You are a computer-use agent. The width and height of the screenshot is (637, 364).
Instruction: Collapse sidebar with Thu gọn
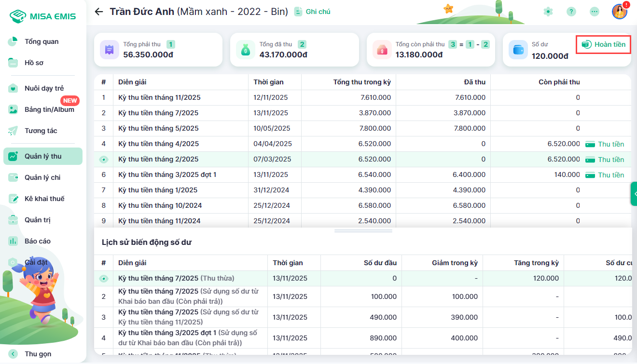pyautogui.click(x=38, y=354)
